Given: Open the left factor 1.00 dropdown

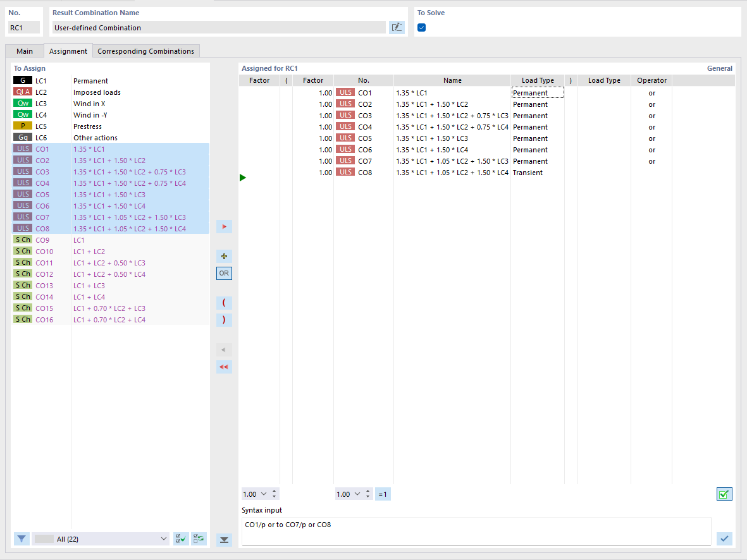Looking at the screenshot, I should pos(263,494).
